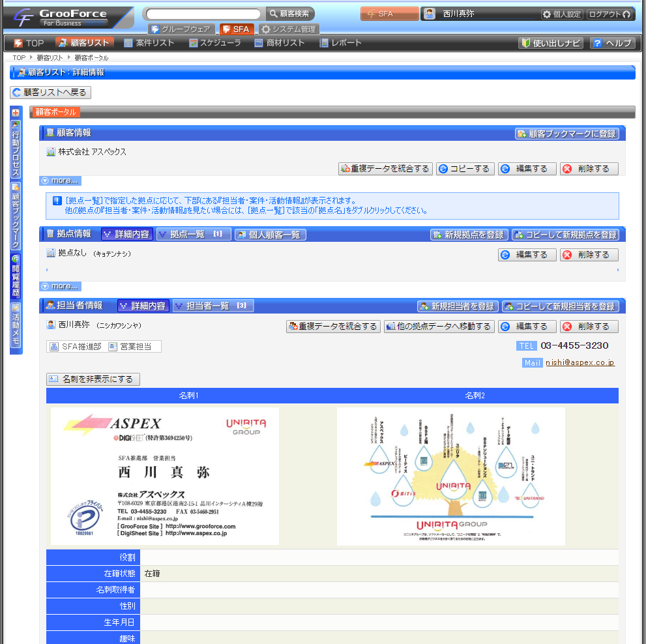This screenshot has width=646, height=644.
Task: Click the 顧客ポータル tab label
Action: 55,111
